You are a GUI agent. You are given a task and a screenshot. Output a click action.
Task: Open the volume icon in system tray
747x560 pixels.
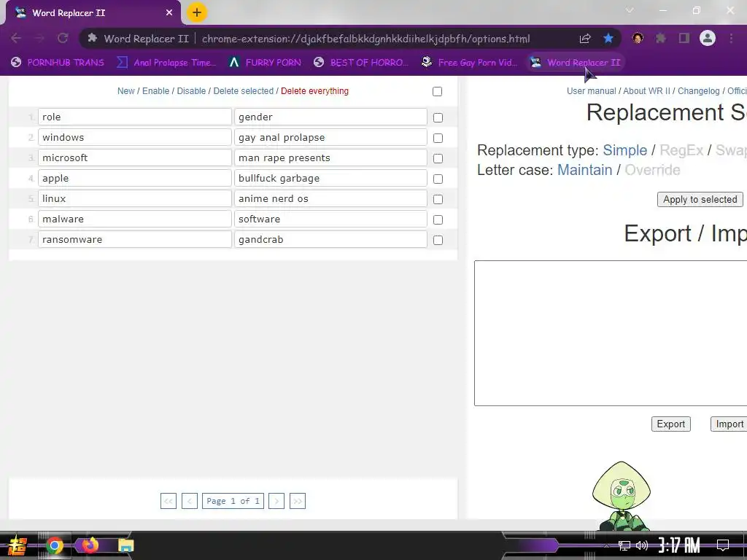pos(642,545)
